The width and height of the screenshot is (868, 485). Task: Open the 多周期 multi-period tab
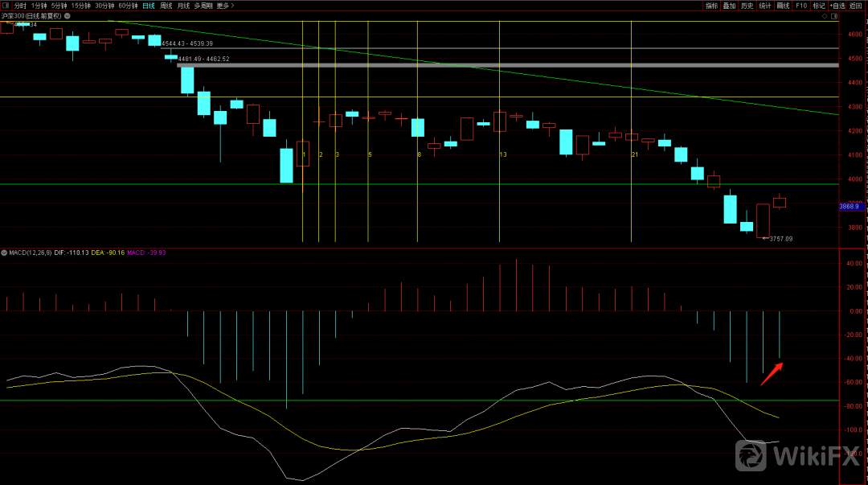pyautogui.click(x=203, y=6)
